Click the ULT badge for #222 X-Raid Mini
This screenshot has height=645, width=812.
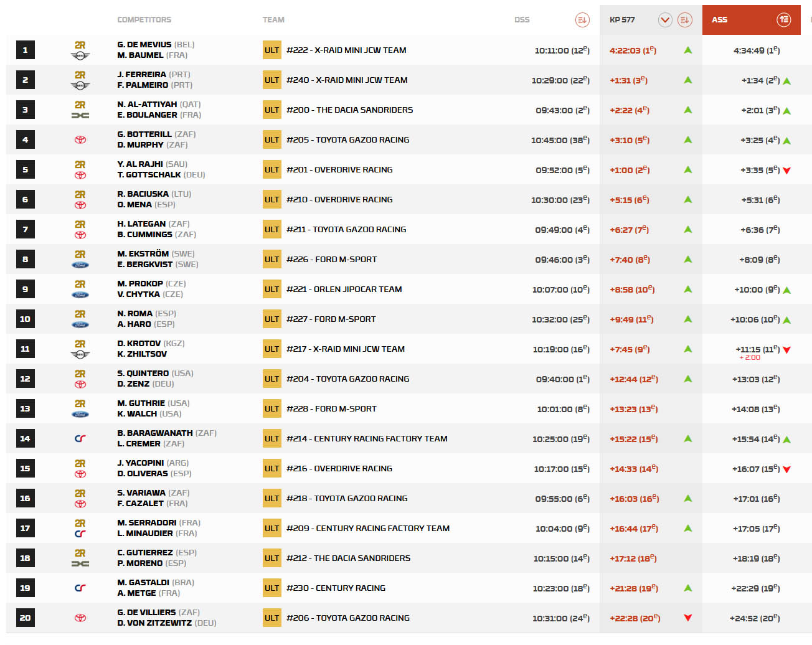click(x=272, y=50)
